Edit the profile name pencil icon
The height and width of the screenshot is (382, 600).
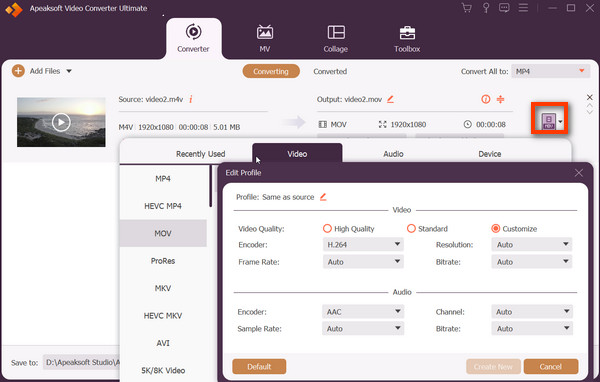point(323,197)
